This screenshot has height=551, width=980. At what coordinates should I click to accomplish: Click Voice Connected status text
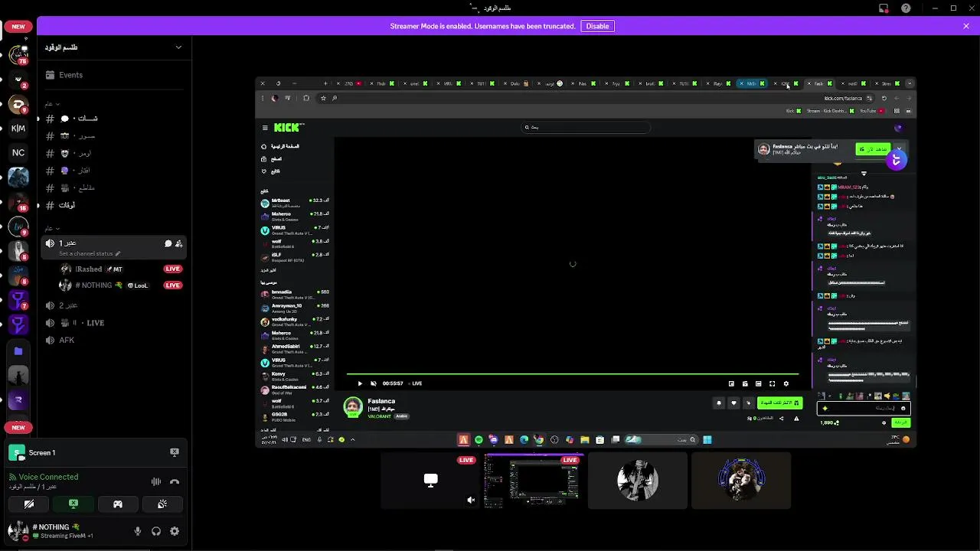point(48,477)
